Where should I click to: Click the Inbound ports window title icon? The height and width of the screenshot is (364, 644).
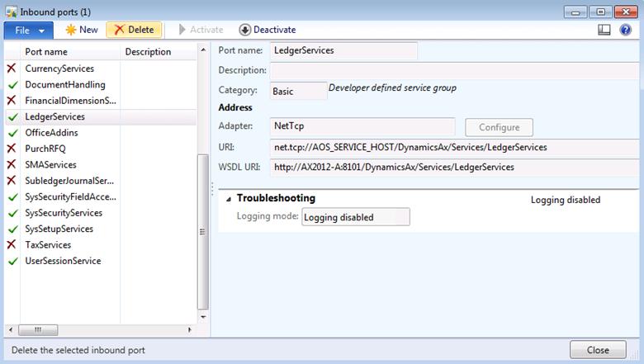coord(12,12)
